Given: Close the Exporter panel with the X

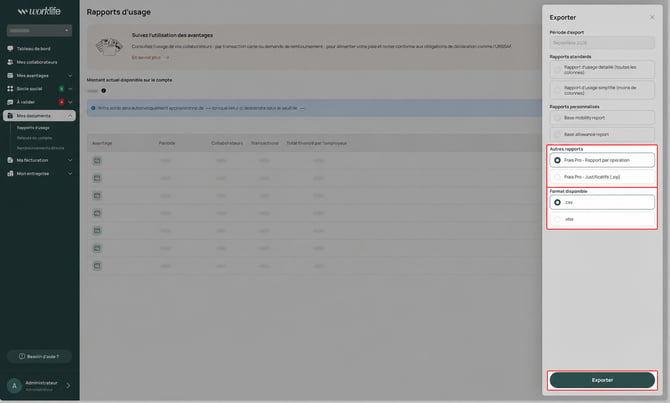Looking at the screenshot, I should pyautogui.click(x=652, y=18).
